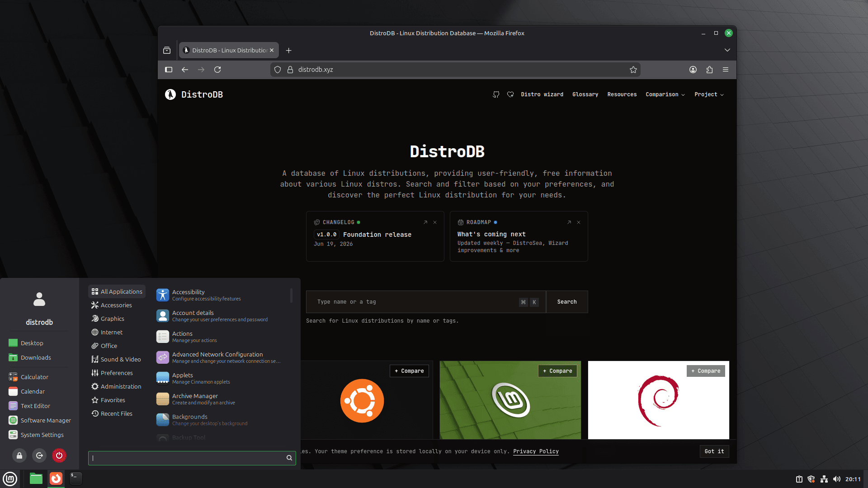Open Recent Files category
Screen dimensions: 868x488
[x=117, y=413]
